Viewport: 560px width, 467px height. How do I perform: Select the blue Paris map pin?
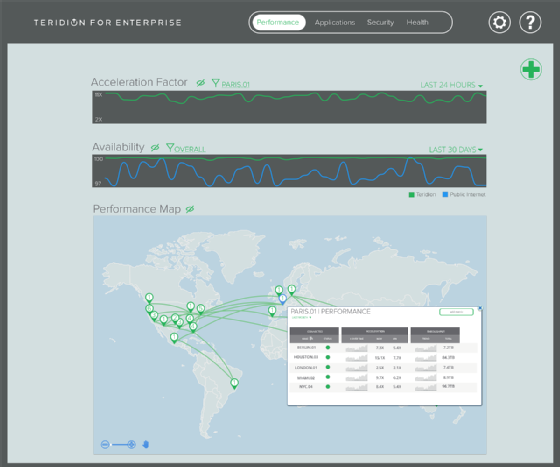(x=282, y=299)
